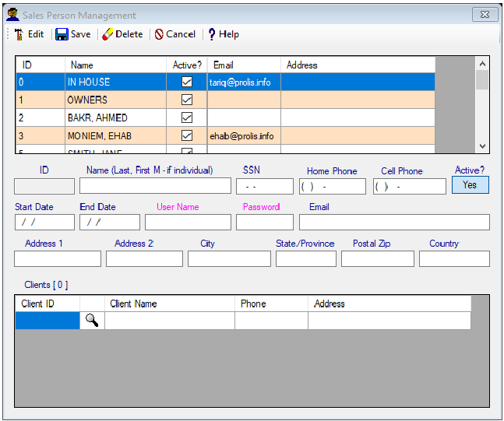Click the Start Date field
Image resolution: width=504 pixels, height=421 pixels.
pos(44,223)
